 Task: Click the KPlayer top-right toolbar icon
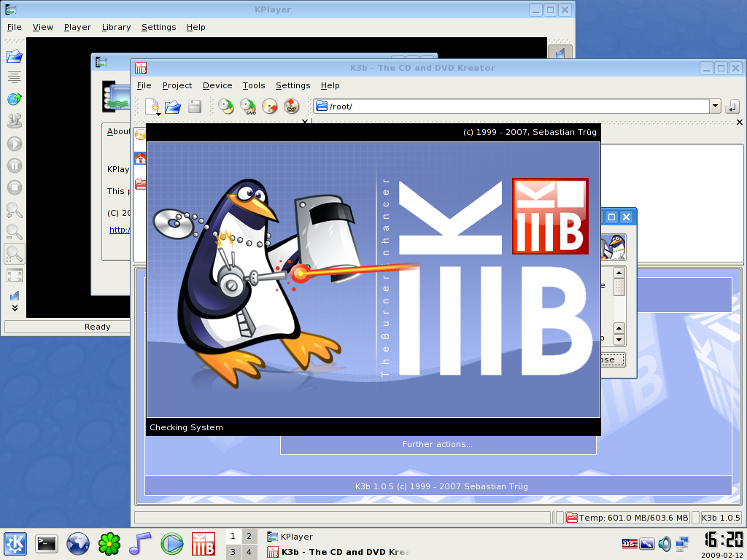560,52
